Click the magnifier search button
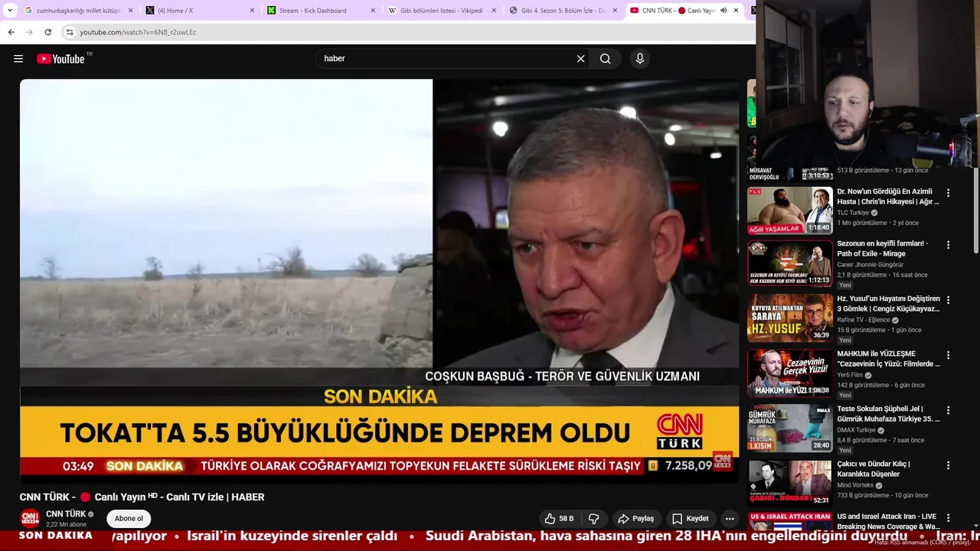 (x=605, y=59)
